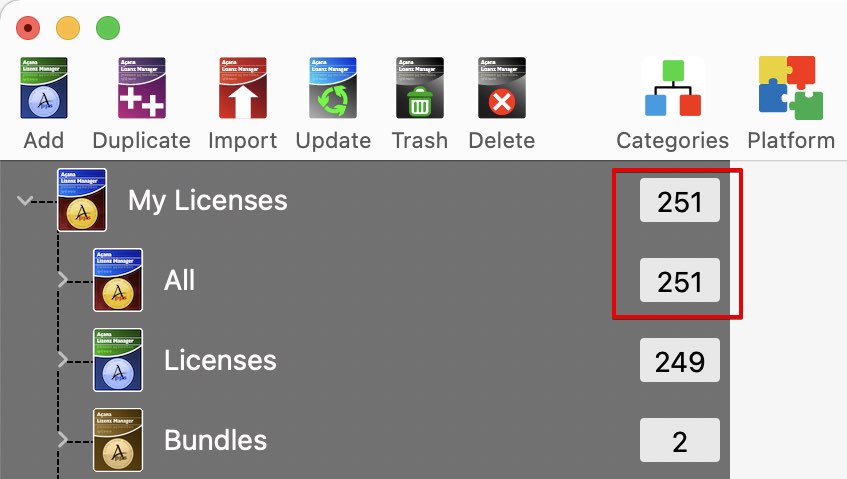Move selection to Trash via toolbar

[419, 89]
